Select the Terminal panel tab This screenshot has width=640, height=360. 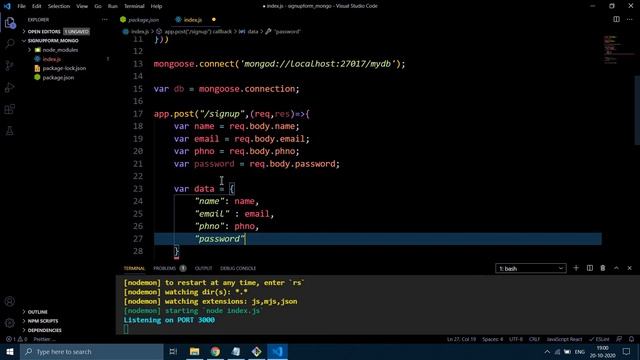(x=134, y=268)
